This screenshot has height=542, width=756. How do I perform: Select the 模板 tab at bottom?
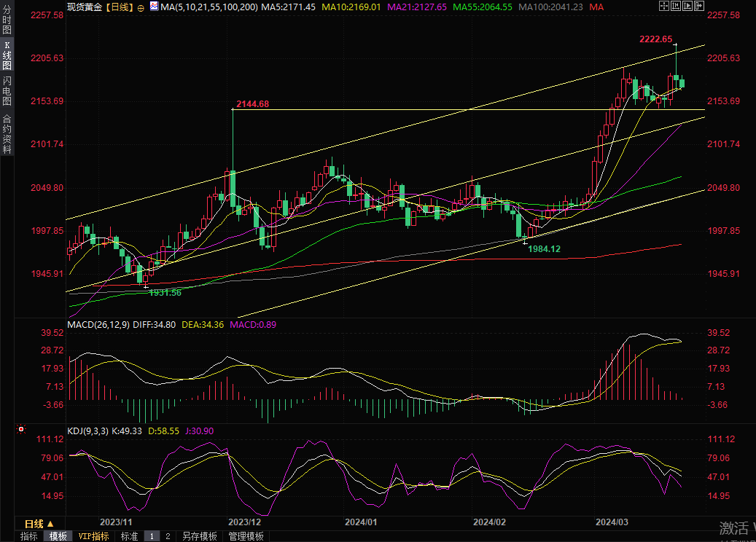tap(58, 536)
